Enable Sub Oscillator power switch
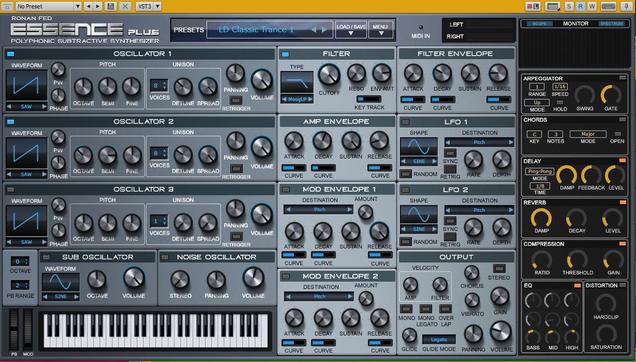This screenshot has width=636, height=362. pyautogui.click(x=46, y=257)
